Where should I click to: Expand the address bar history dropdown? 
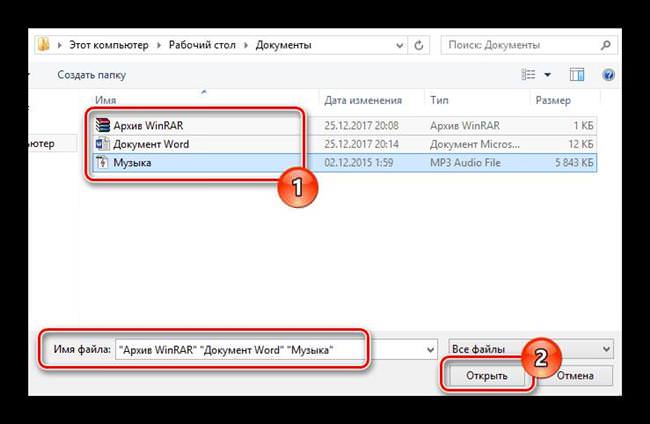[399, 45]
